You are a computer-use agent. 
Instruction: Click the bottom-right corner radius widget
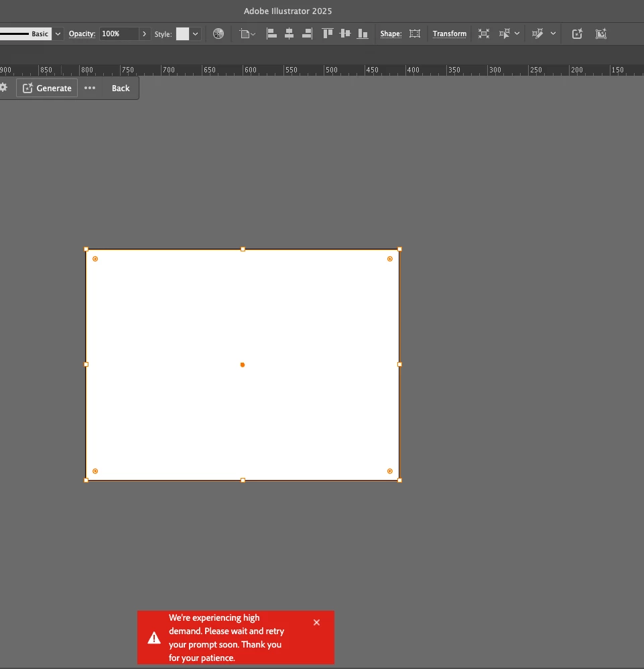click(x=390, y=471)
